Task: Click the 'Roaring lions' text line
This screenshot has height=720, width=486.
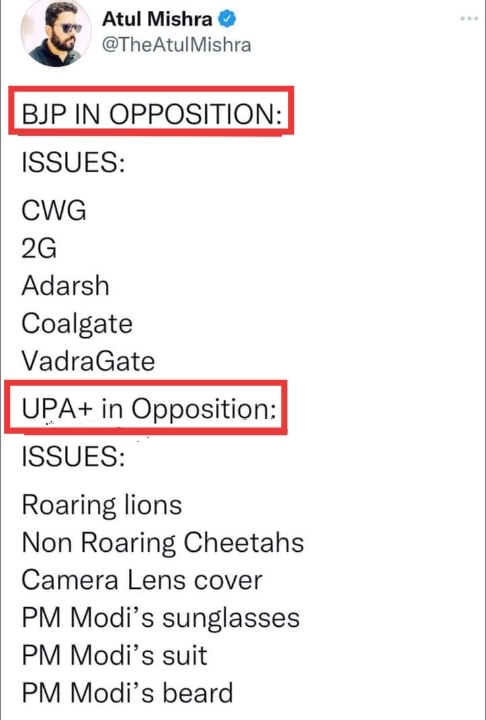Action: tap(102, 506)
